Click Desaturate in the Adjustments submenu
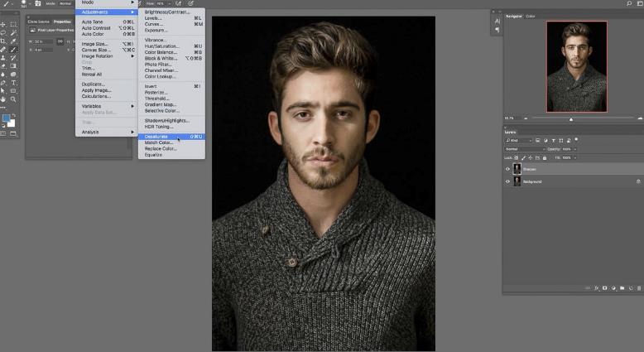The image size is (644, 352). (x=156, y=136)
